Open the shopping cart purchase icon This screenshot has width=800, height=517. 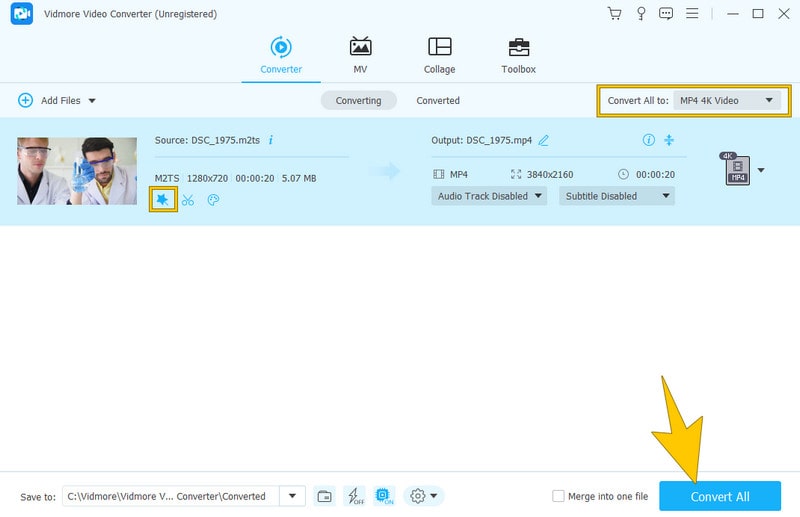tap(614, 14)
